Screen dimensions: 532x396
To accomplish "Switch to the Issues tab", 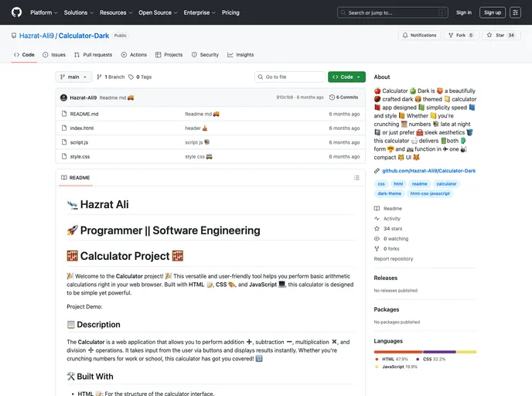I will (x=54, y=55).
